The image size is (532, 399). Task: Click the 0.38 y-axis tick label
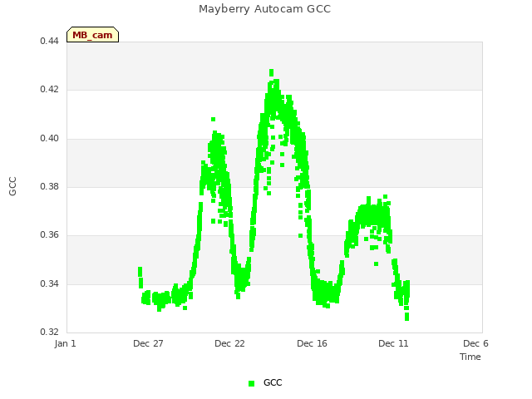click(x=49, y=186)
